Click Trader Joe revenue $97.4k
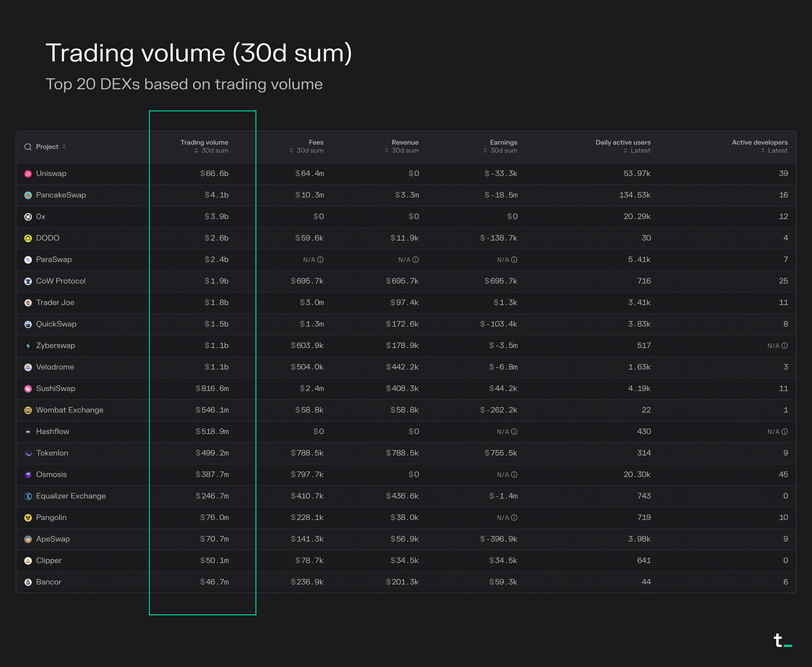Image resolution: width=812 pixels, height=667 pixels. pyautogui.click(x=404, y=302)
